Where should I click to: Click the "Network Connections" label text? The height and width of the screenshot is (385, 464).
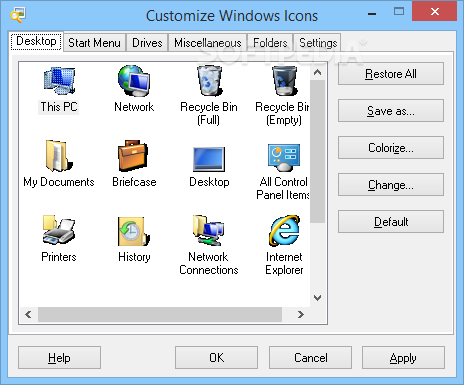[x=209, y=263]
